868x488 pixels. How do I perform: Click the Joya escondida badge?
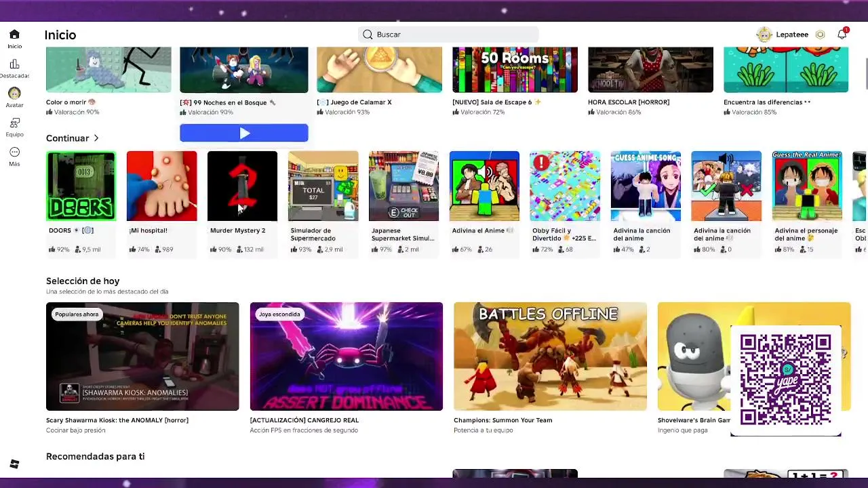279,314
